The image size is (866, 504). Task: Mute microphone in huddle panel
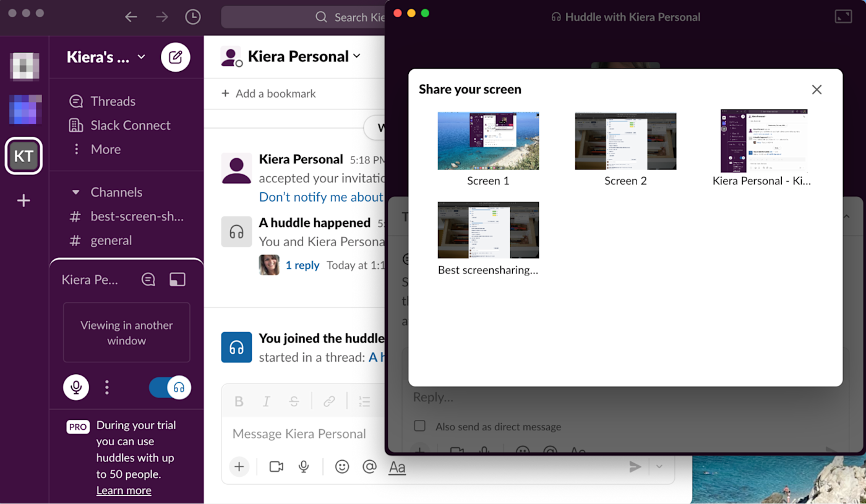[76, 388]
